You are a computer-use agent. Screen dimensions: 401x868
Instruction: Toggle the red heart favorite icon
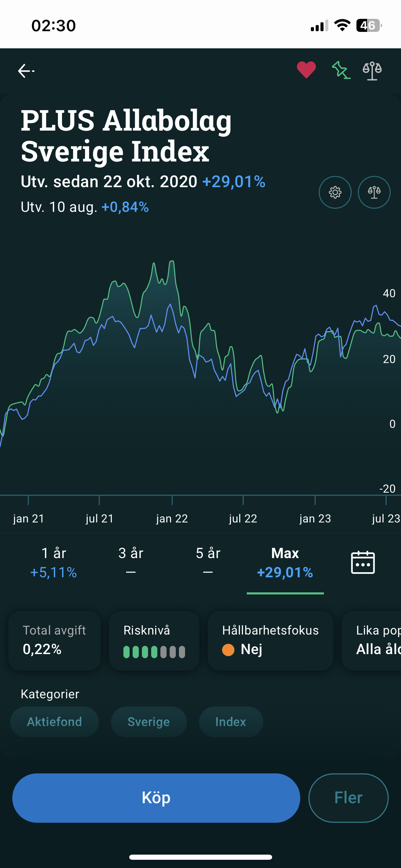306,70
